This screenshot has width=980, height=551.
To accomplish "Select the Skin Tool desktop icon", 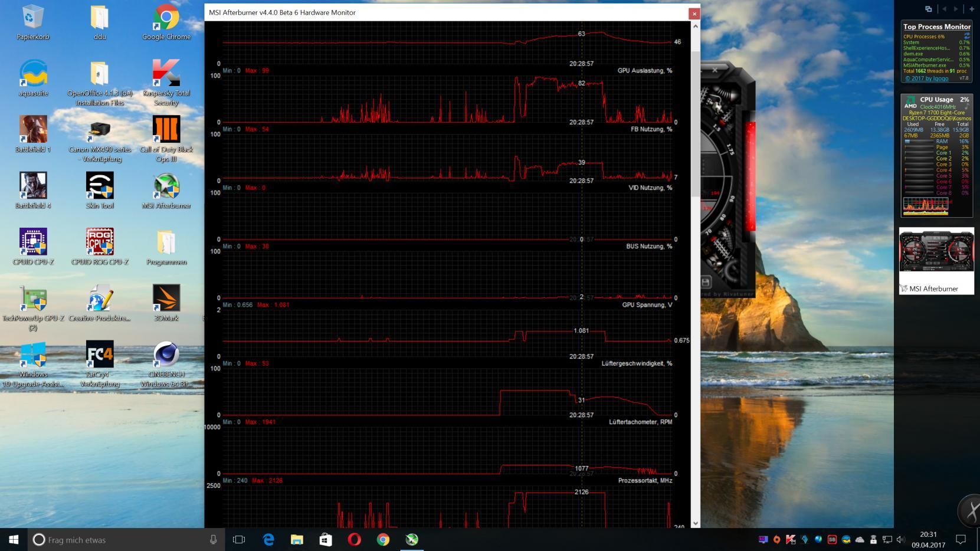I will (x=100, y=191).
